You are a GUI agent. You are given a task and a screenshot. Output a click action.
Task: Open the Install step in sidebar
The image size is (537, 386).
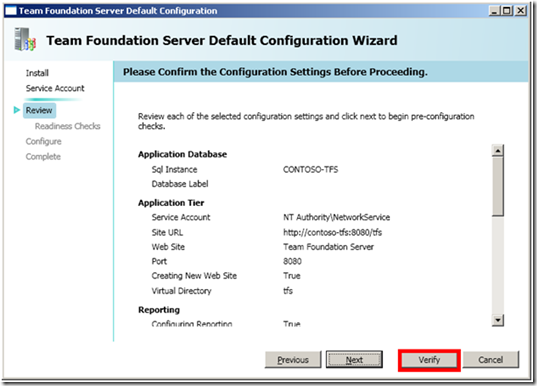click(x=37, y=73)
